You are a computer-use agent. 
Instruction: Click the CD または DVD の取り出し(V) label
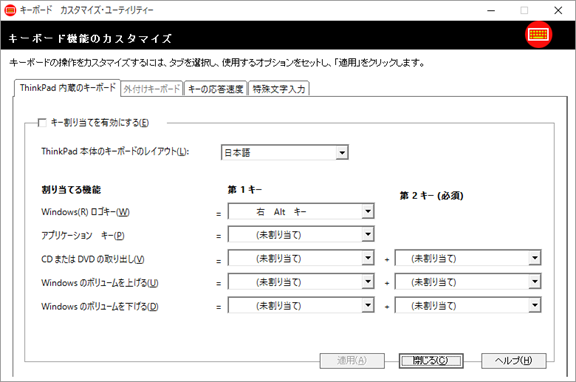coord(93,259)
